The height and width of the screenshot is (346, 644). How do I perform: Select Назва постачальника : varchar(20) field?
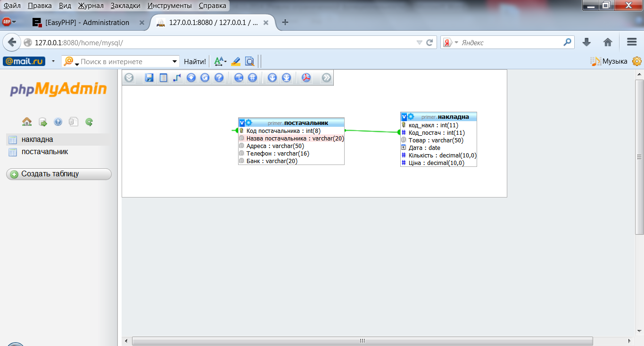(x=291, y=138)
